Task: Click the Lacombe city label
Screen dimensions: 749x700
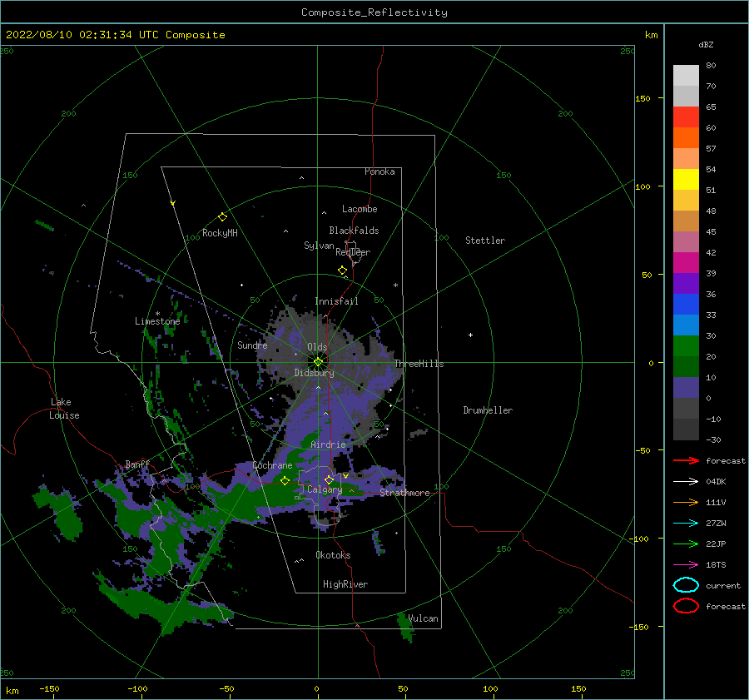Action: tap(360, 209)
